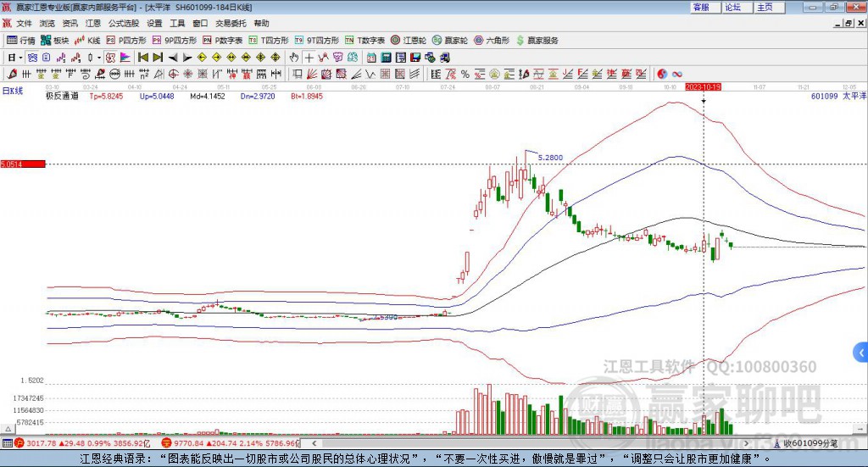Select the hand pan tool

coord(294,58)
